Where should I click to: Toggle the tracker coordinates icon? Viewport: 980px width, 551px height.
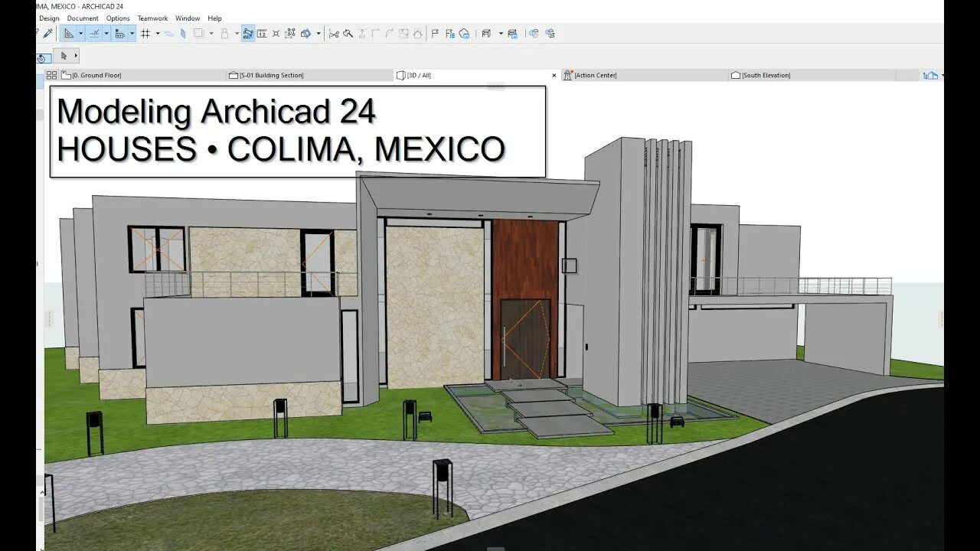point(120,33)
